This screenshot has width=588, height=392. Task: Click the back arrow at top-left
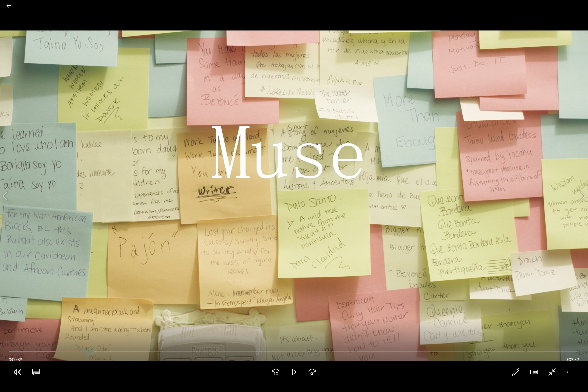coord(9,5)
